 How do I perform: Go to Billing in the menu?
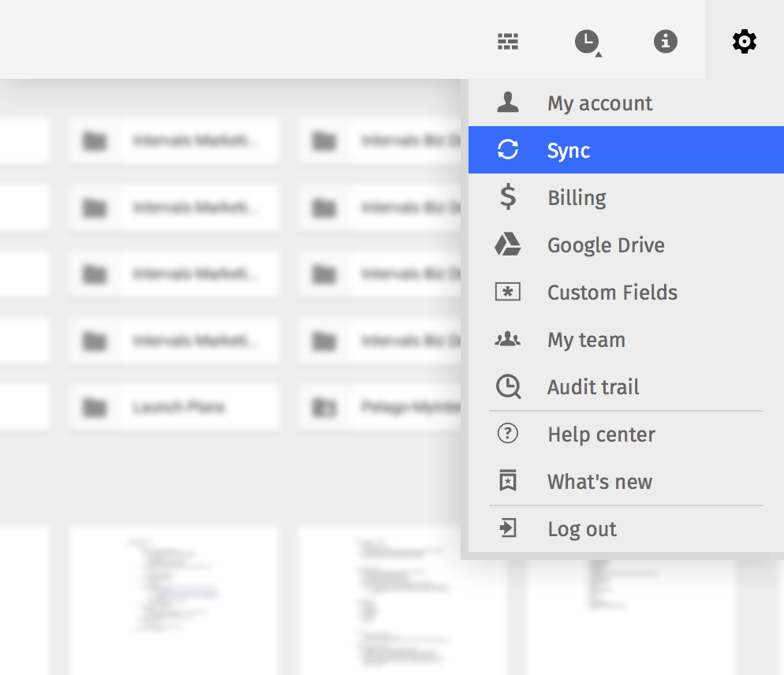point(626,197)
